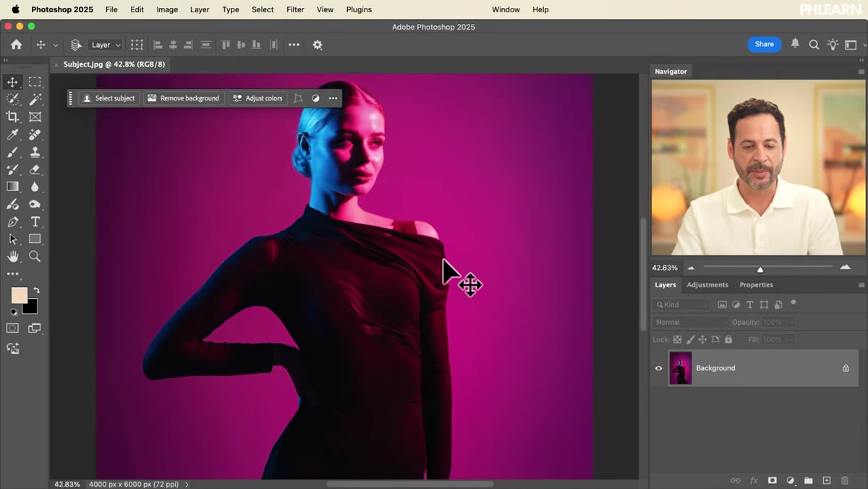Open the Kind filter dropdown
The width and height of the screenshot is (868, 489).
click(681, 305)
